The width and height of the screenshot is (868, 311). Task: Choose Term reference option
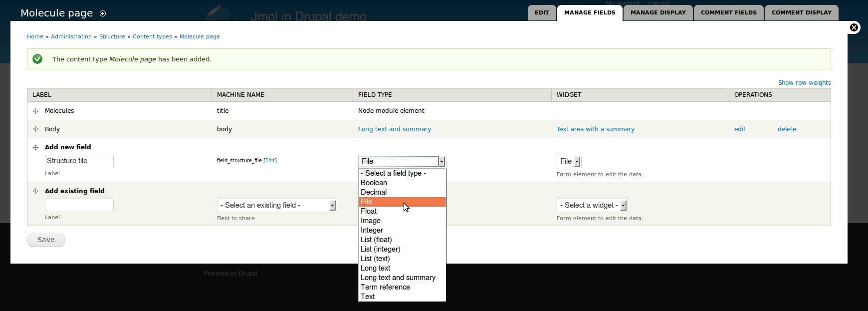(402, 287)
